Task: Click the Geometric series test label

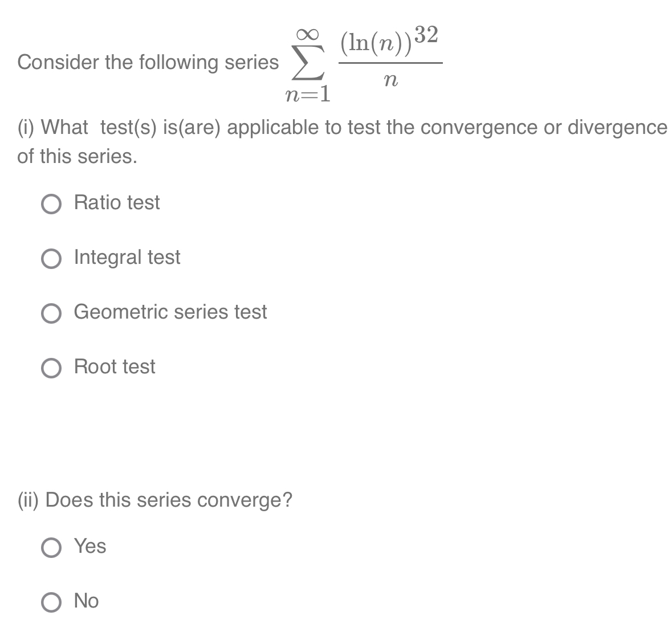Action: coord(170,312)
